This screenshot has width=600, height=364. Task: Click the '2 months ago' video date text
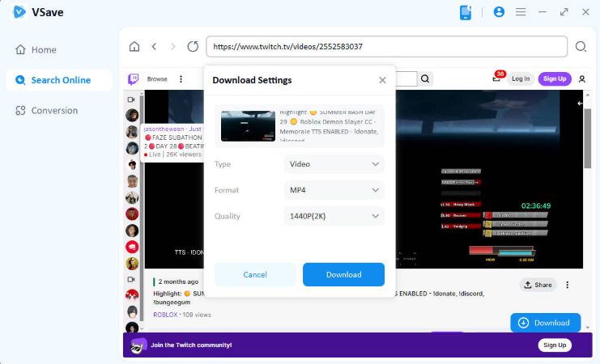(178, 281)
